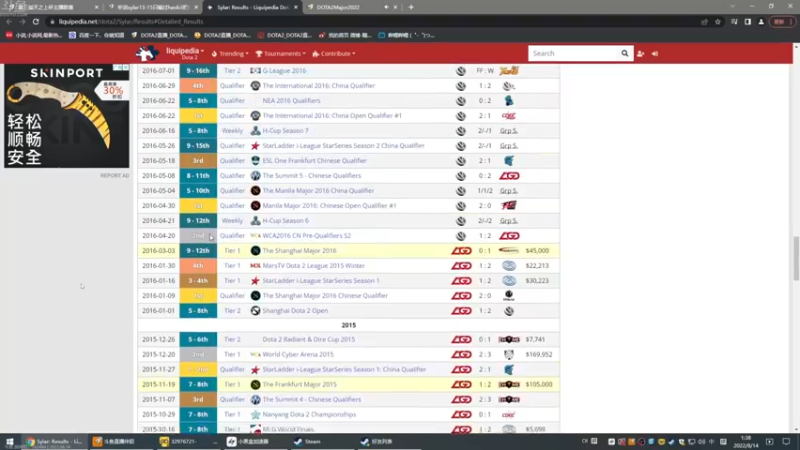Screen dimensions: 800x450
Task: Click the log in icon
Action: click(655, 54)
